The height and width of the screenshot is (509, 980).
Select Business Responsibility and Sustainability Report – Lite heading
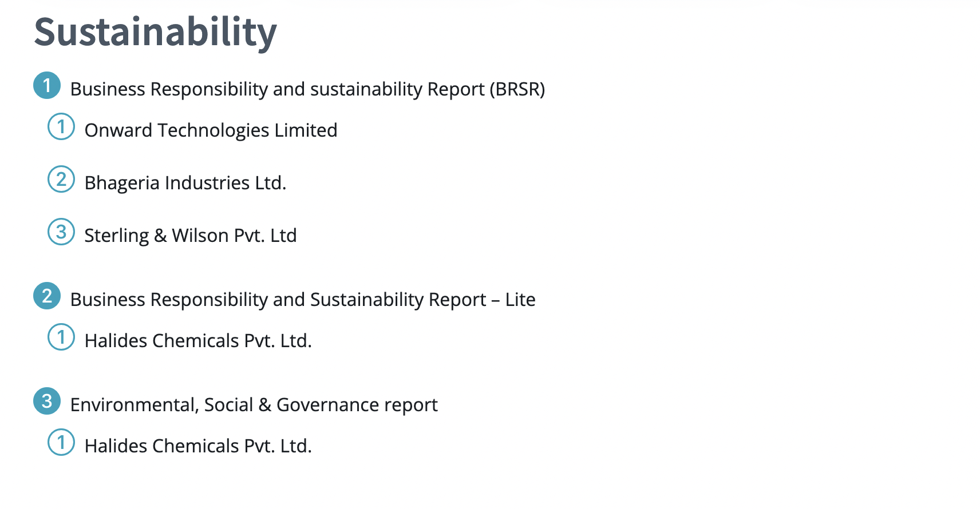pyautogui.click(x=303, y=300)
